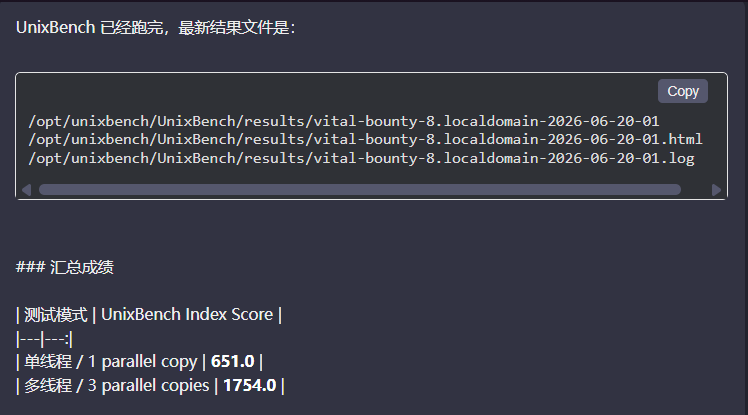Click the result path ending in 2026-06-20-01.html
Screen dimensions: 748x415
[365, 139]
